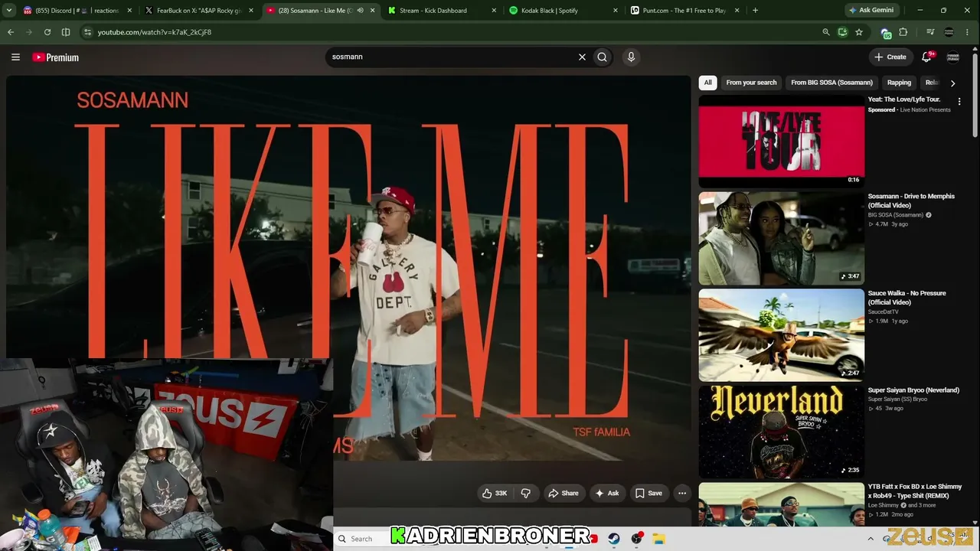
Task: Reload the current page
Action: coord(47,32)
